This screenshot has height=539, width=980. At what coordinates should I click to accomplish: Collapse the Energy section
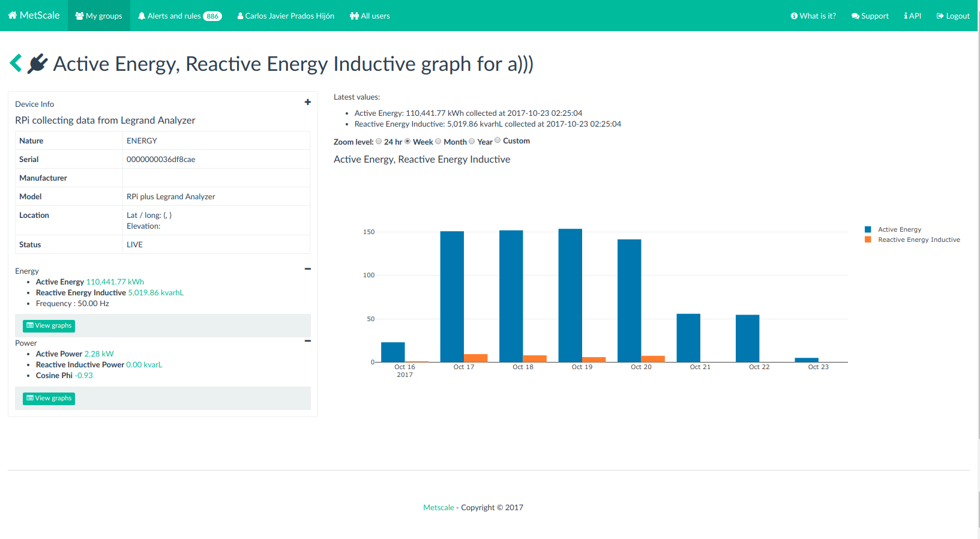pyautogui.click(x=308, y=269)
